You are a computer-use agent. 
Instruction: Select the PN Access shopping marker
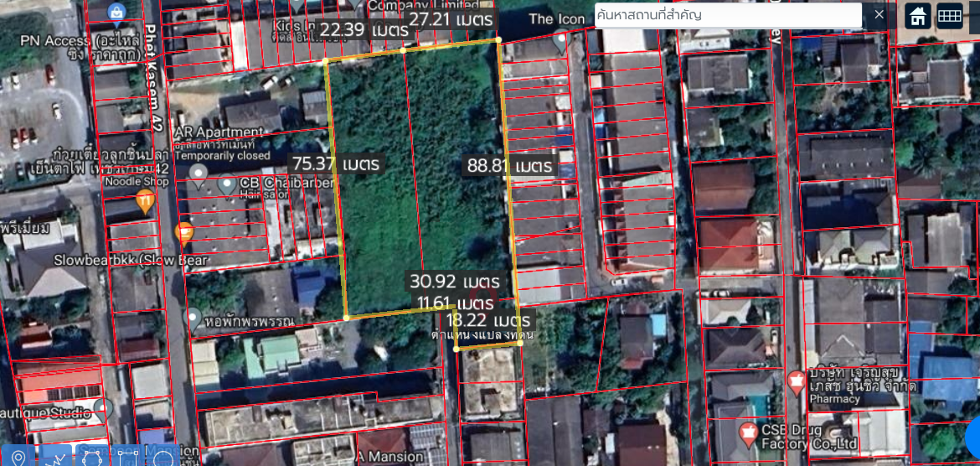point(117,12)
